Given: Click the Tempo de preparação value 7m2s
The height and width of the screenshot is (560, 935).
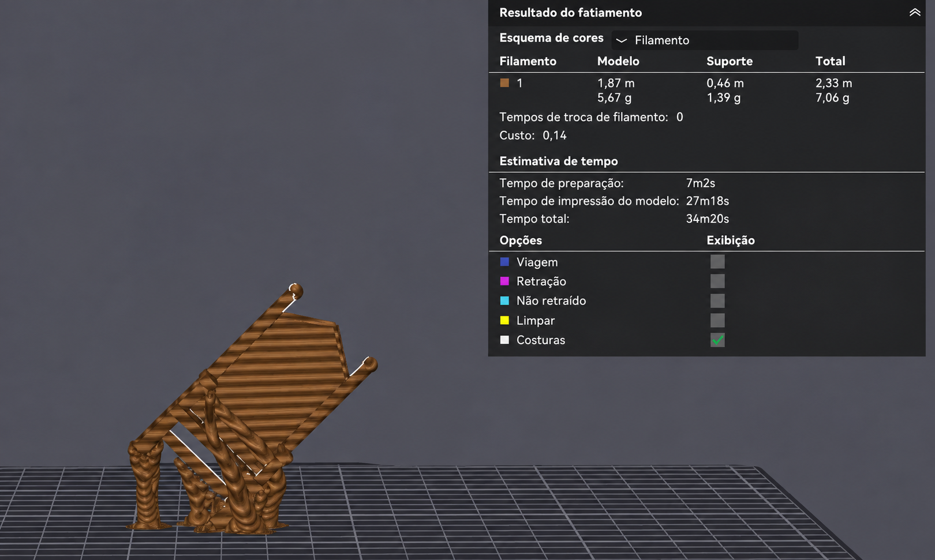Looking at the screenshot, I should (700, 183).
